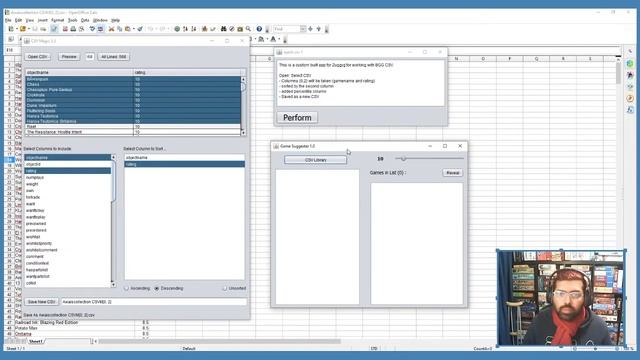Screen dimensions: 640x360
Task: Click the 'rating' preview table header
Action: (187, 72)
